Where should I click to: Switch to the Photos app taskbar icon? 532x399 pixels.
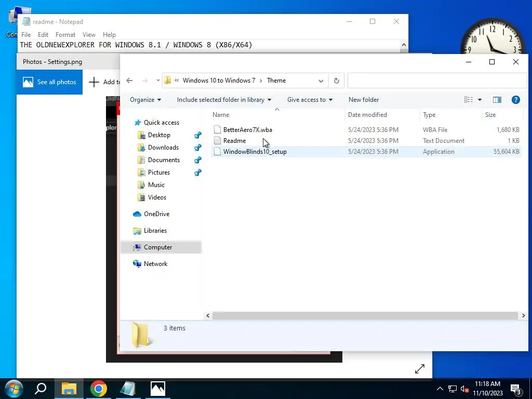coord(158,389)
